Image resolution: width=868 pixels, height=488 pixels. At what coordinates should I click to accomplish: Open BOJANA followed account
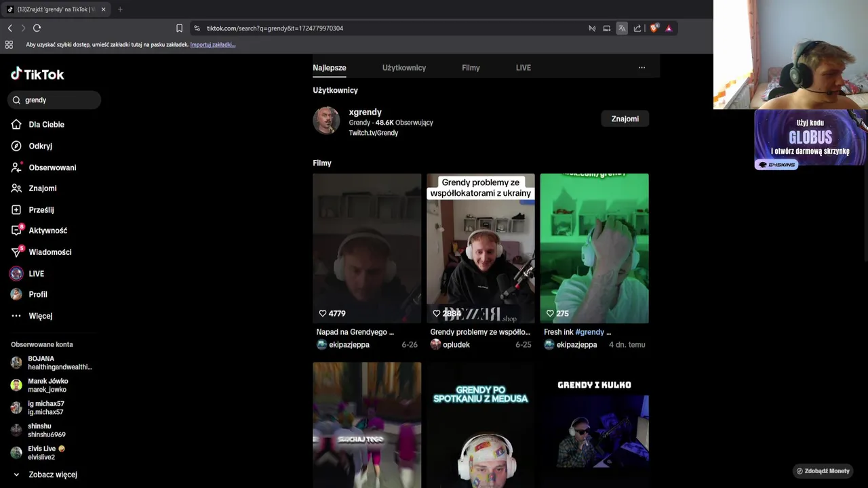pyautogui.click(x=52, y=363)
